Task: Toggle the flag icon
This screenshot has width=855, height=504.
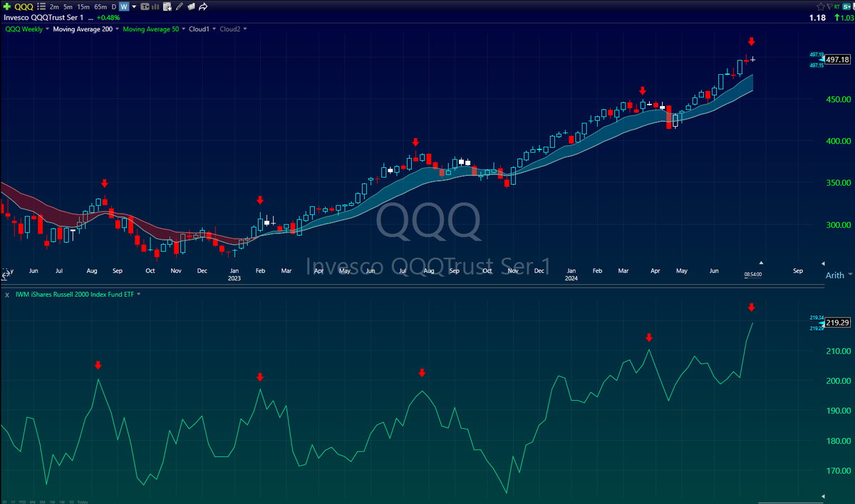Action: (x=830, y=6)
